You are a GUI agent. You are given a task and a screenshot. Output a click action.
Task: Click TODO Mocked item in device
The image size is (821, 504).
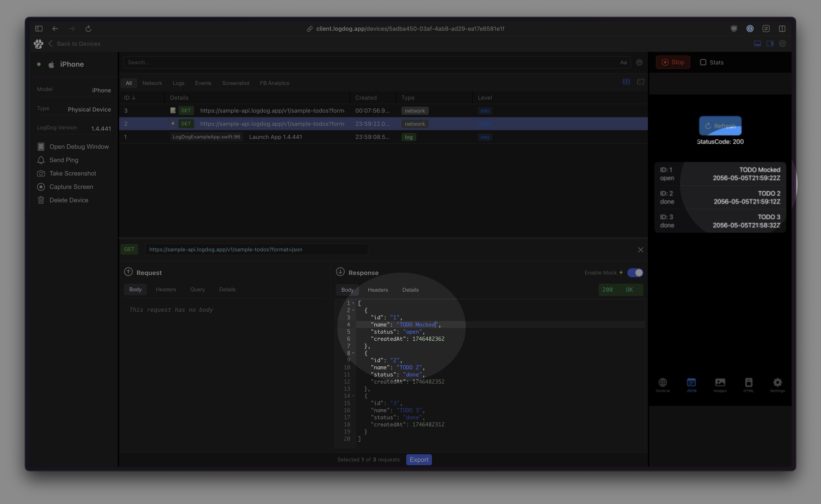pos(720,174)
